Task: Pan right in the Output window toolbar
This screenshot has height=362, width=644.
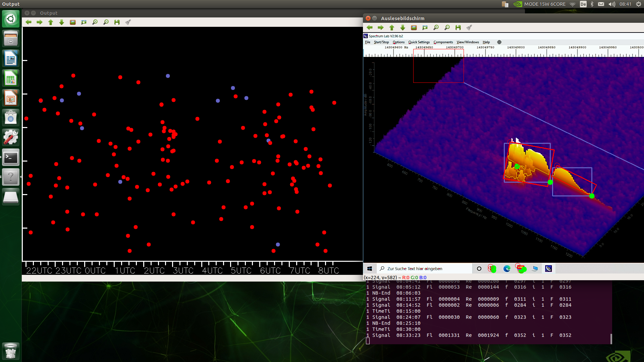Action: (40, 22)
